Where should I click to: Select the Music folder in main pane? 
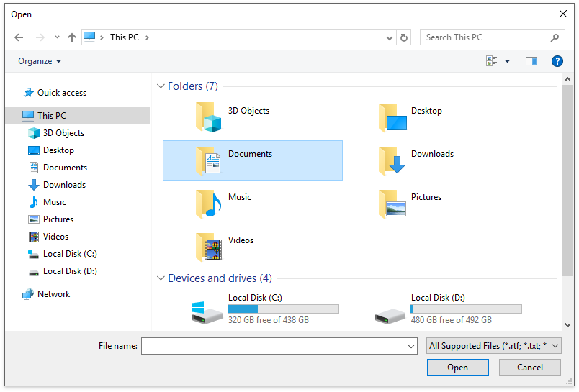pos(209,203)
